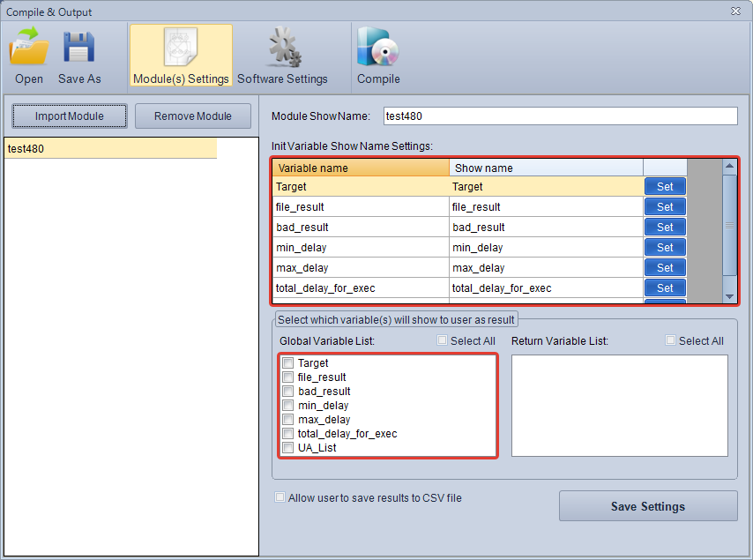Screen dimensions: 753x560
Task: Enable Allow user to save results to CSV
Action: (x=281, y=498)
